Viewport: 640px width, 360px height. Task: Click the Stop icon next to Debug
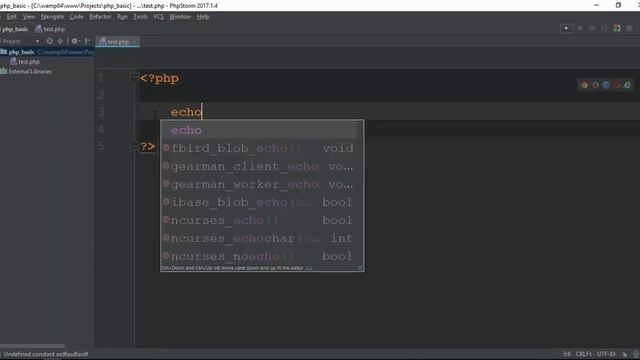(x=604, y=28)
